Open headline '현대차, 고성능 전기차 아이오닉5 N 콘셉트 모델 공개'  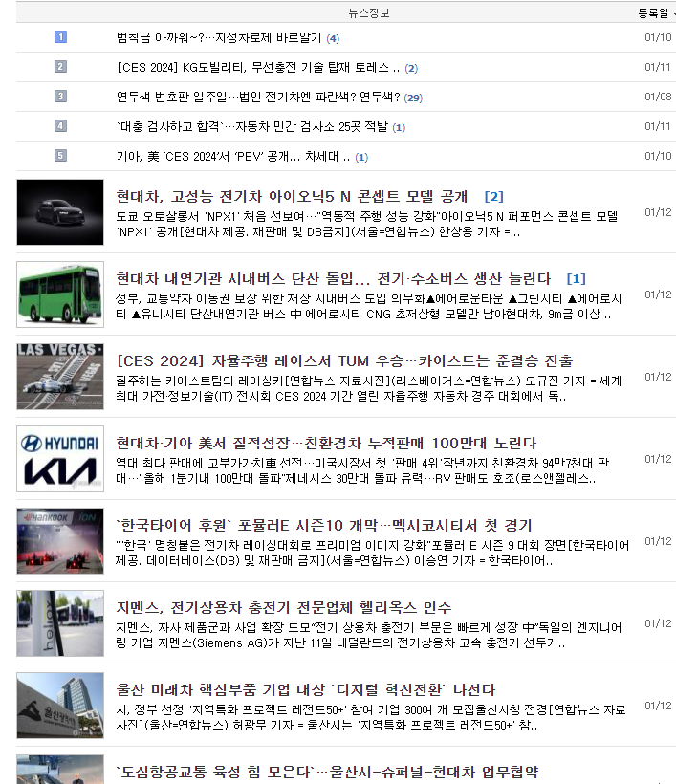pyautogui.click(x=292, y=197)
